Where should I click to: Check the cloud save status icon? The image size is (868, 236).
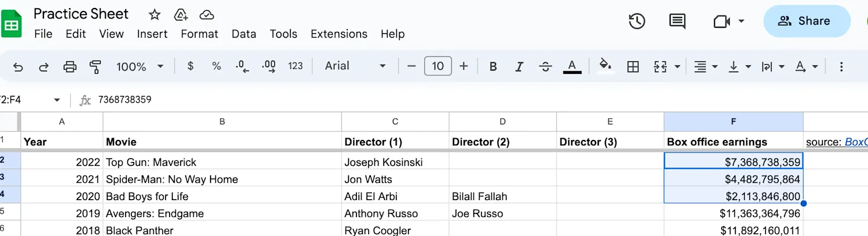[207, 14]
